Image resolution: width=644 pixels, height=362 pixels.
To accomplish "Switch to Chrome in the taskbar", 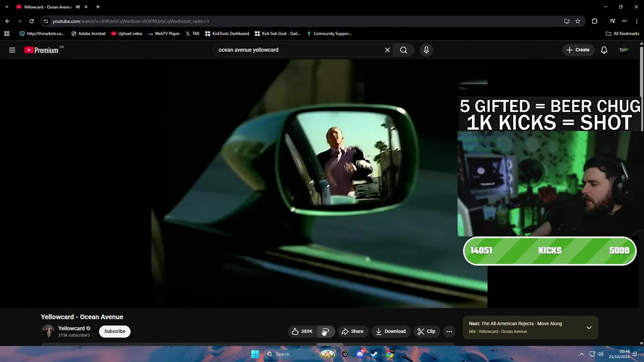I will click(389, 354).
